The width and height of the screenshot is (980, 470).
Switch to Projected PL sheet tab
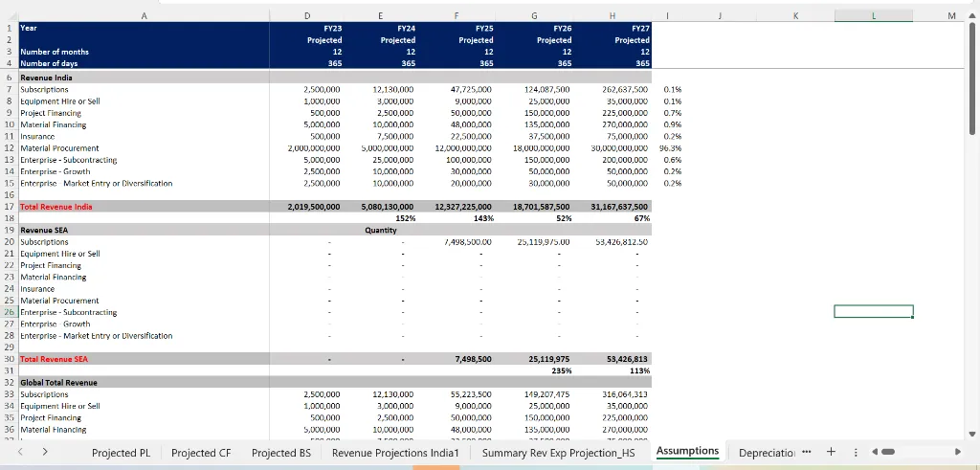coord(121,452)
